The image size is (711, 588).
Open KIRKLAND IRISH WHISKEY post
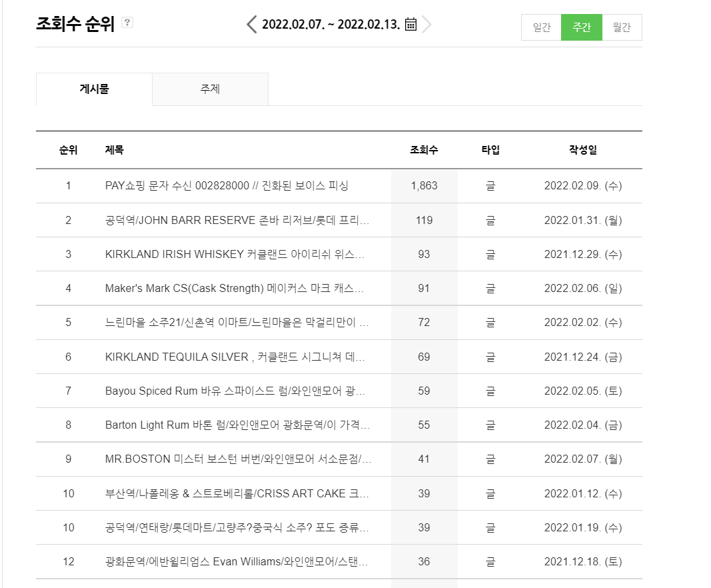click(235, 254)
